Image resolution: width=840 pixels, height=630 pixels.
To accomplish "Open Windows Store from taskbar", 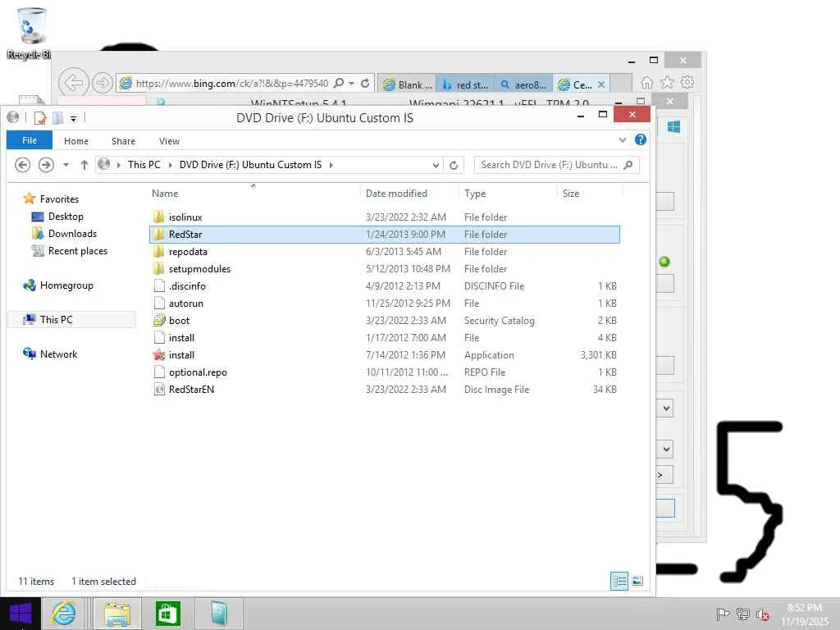I will tap(167, 614).
